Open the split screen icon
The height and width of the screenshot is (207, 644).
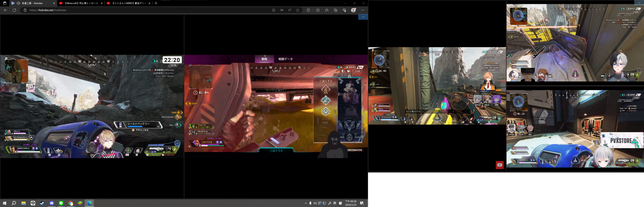pos(318,10)
